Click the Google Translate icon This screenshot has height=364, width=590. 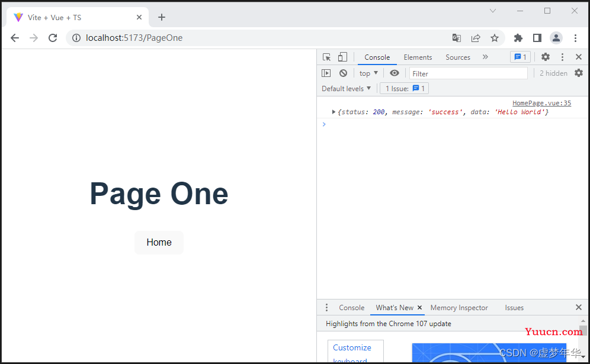[x=457, y=38]
